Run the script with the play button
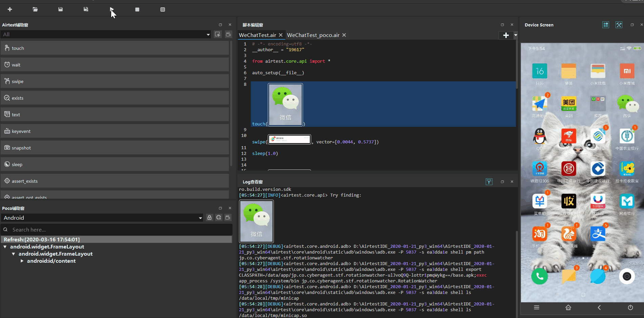The height and width of the screenshot is (318, 644). tap(112, 9)
